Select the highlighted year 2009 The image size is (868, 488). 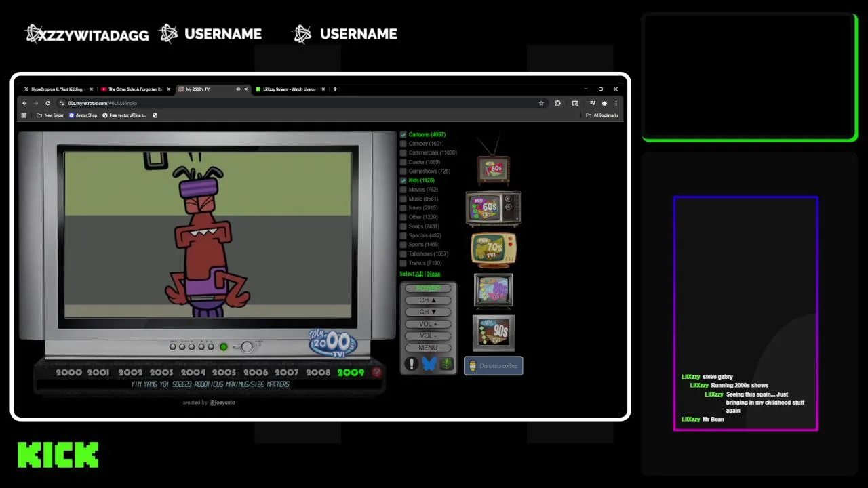pyautogui.click(x=351, y=372)
